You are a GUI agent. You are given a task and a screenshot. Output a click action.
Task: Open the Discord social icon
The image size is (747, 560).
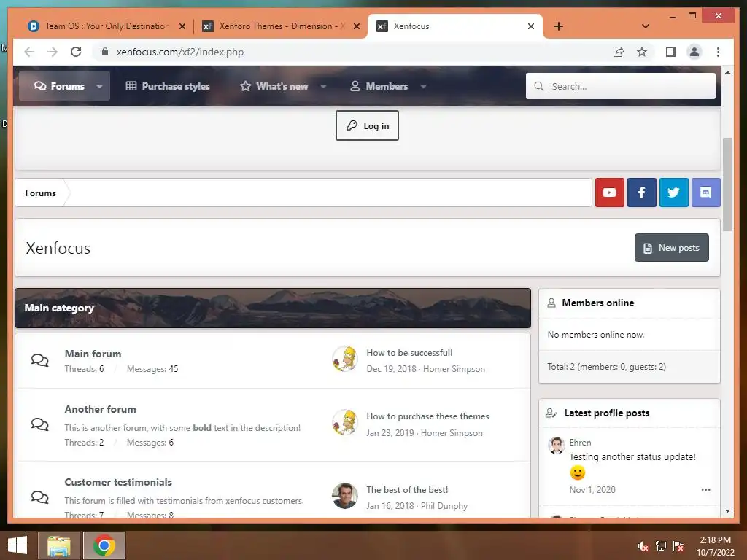(x=705, y=192)
